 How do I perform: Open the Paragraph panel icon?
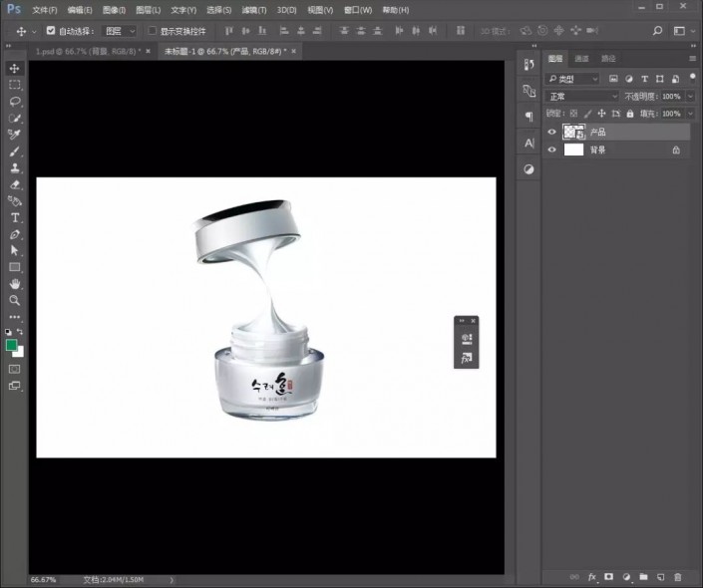point(529,117)
